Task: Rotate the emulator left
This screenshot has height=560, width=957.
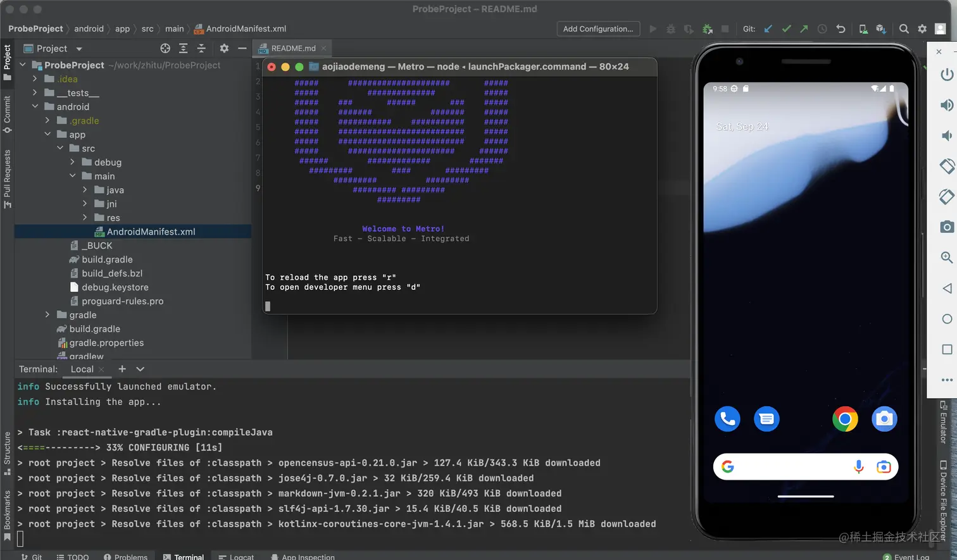Action: pos(947,166)
